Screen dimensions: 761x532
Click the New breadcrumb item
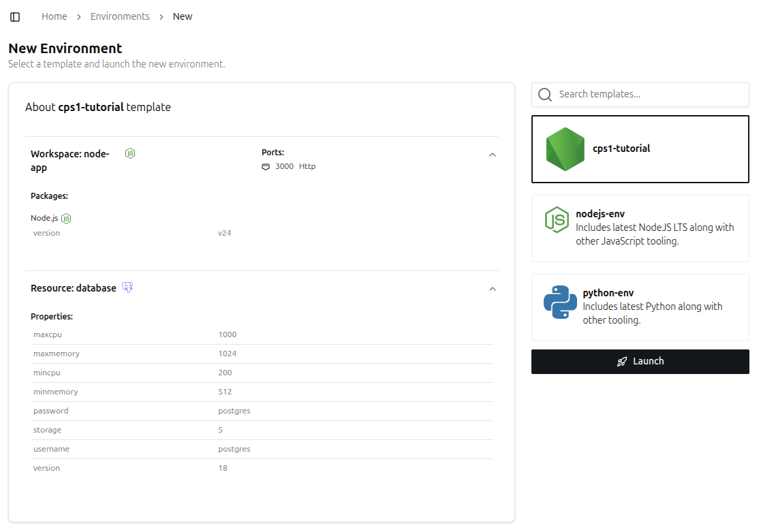click(183, 16)
